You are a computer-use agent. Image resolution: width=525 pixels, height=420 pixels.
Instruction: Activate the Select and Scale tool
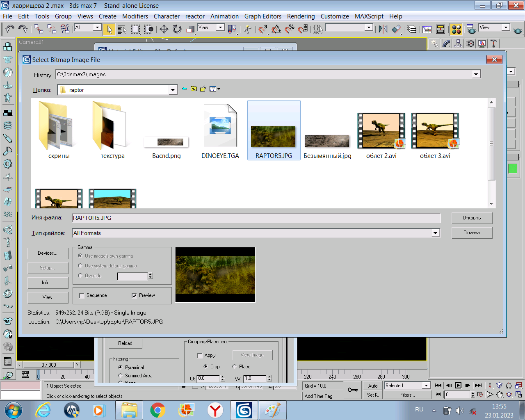pos(190,29)
